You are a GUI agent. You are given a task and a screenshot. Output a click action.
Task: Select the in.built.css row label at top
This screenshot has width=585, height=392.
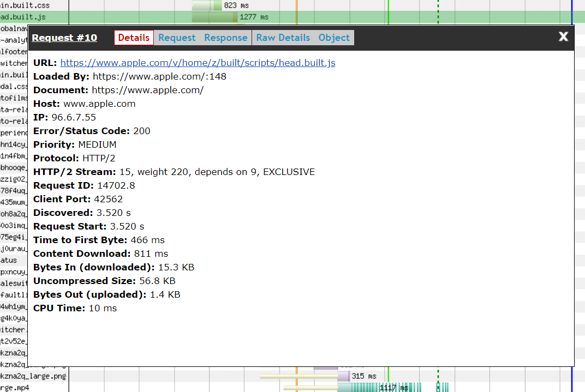point(25,5)
